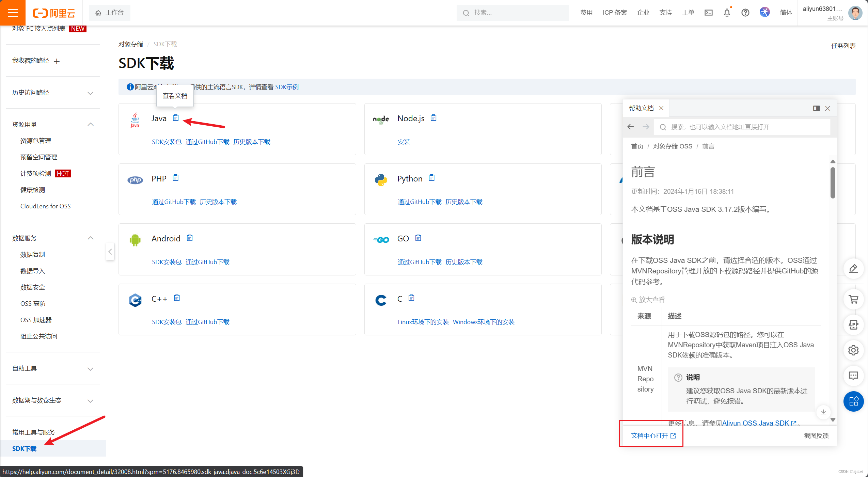Open 支持 in the top menu

(666, 13)
